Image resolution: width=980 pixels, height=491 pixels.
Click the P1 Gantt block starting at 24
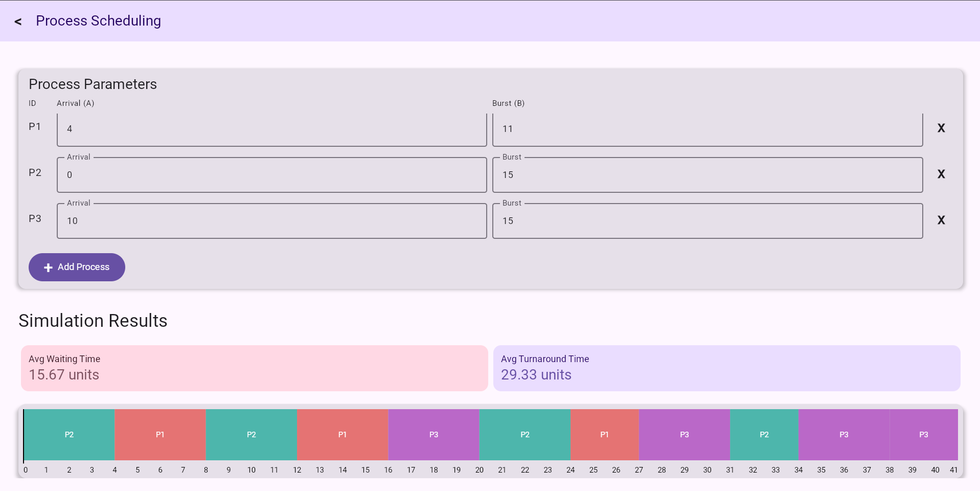(x=605, y=435)
